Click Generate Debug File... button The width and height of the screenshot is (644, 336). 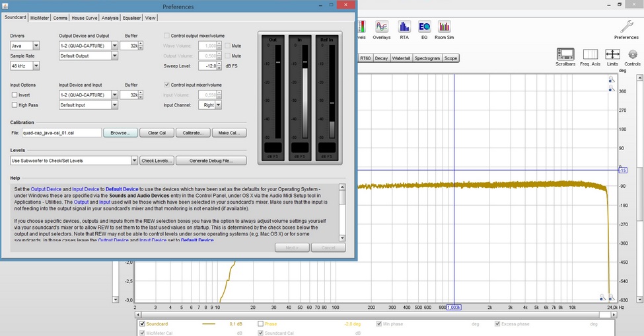coord(211,160)
